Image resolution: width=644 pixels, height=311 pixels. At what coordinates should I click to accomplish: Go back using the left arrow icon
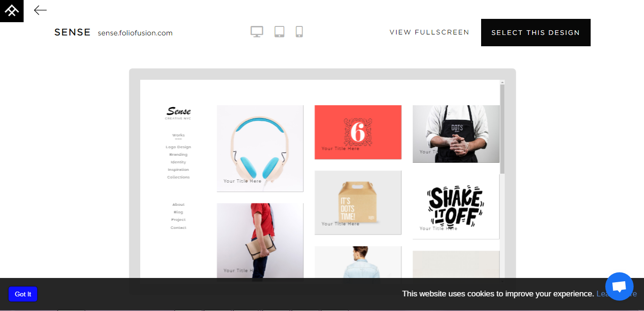40,10
